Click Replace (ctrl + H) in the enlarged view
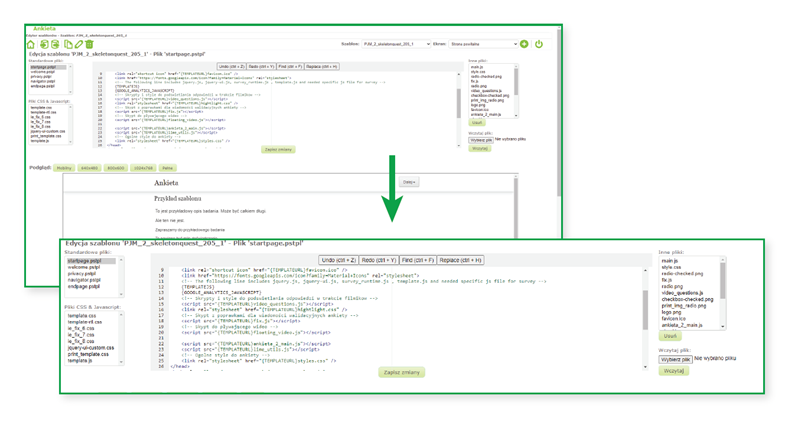The width and height of the screenshot is (785, 428). point(461,260)
